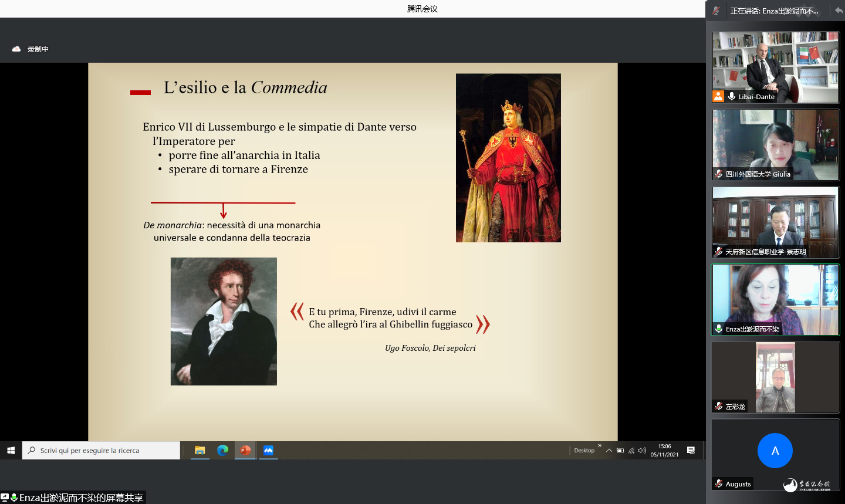
Task: Select Libai-Dante's video thumbnail
Action: pos(775,65)
